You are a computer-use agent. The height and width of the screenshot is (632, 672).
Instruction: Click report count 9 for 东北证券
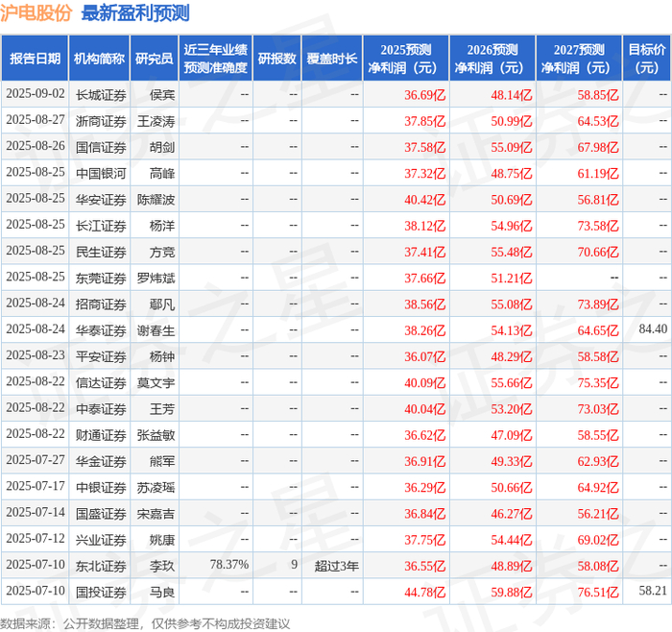[294, 565]
